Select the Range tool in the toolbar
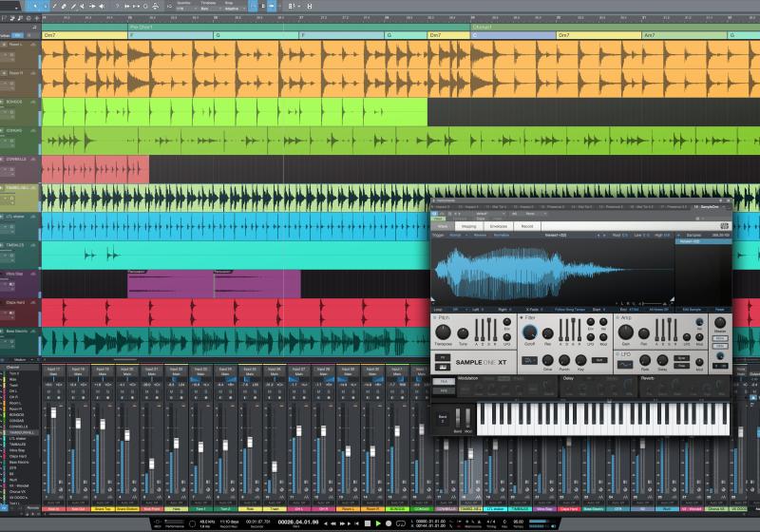The image size is (760, 532). point(45,7)
